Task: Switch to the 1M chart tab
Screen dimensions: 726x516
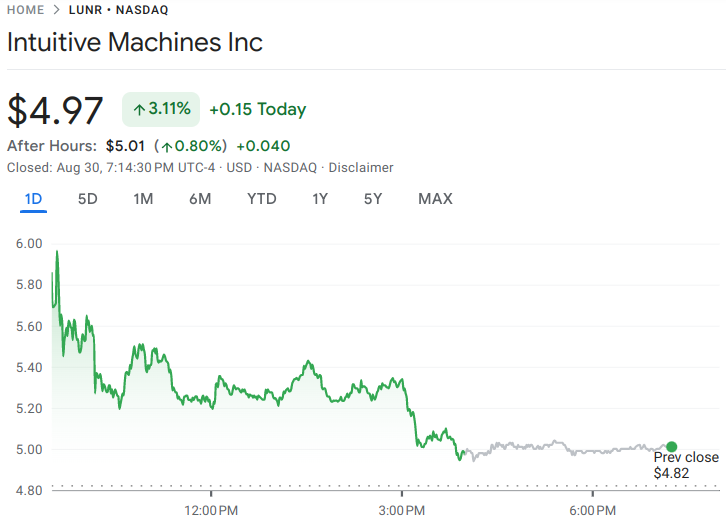Action: 143,199
